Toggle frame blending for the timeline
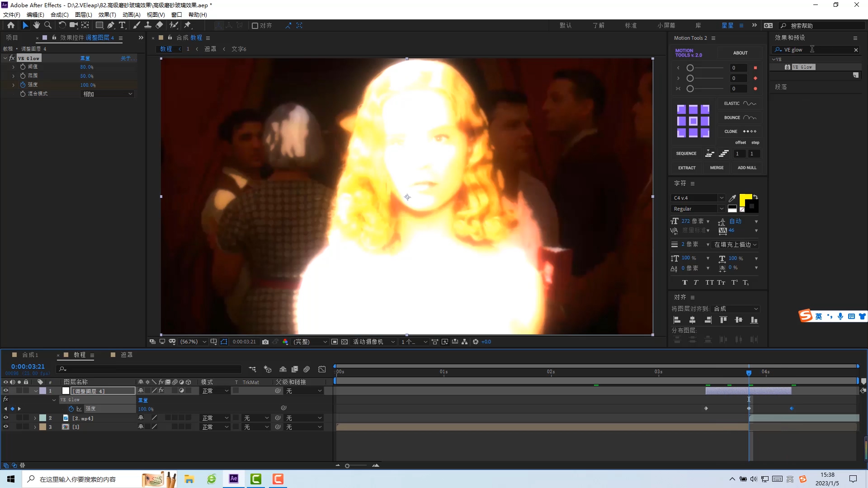868x488 pixels. point(295,369)
